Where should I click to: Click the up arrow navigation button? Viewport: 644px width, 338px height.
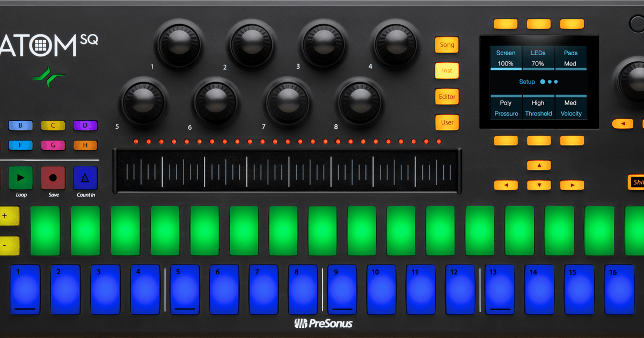click(x=539, y=165)
